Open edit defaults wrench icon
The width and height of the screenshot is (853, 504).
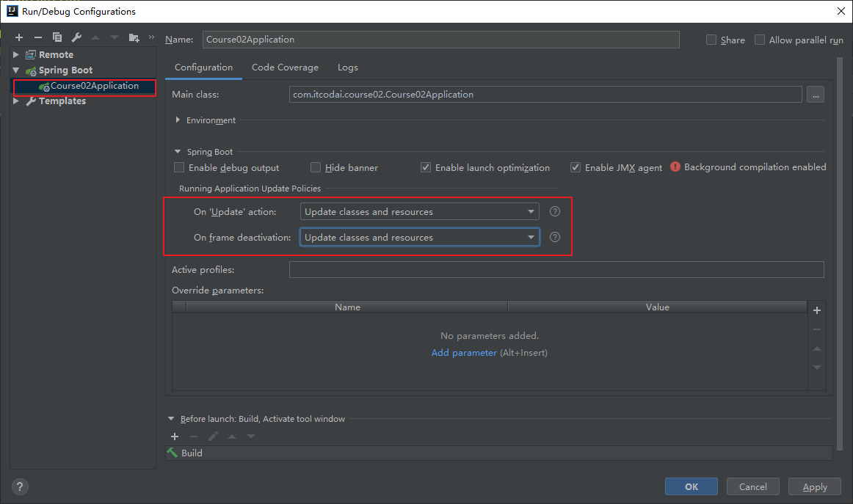coord(76,37)
